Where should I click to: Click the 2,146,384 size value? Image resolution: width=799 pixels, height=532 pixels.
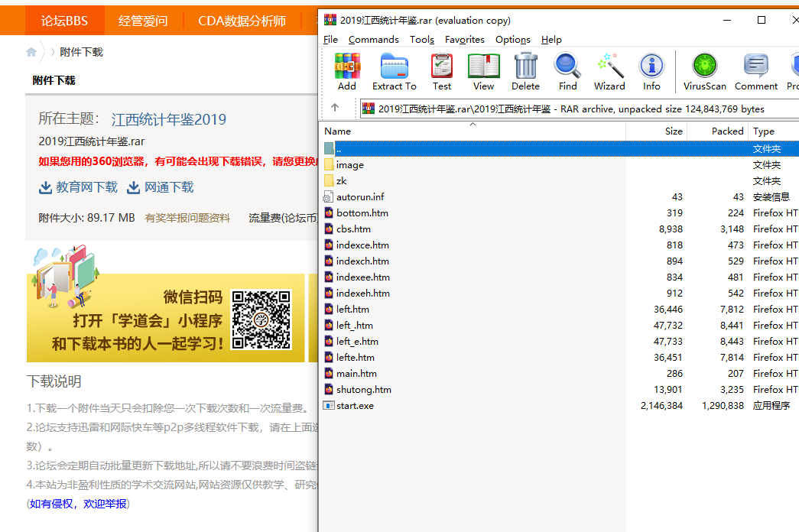661,406
